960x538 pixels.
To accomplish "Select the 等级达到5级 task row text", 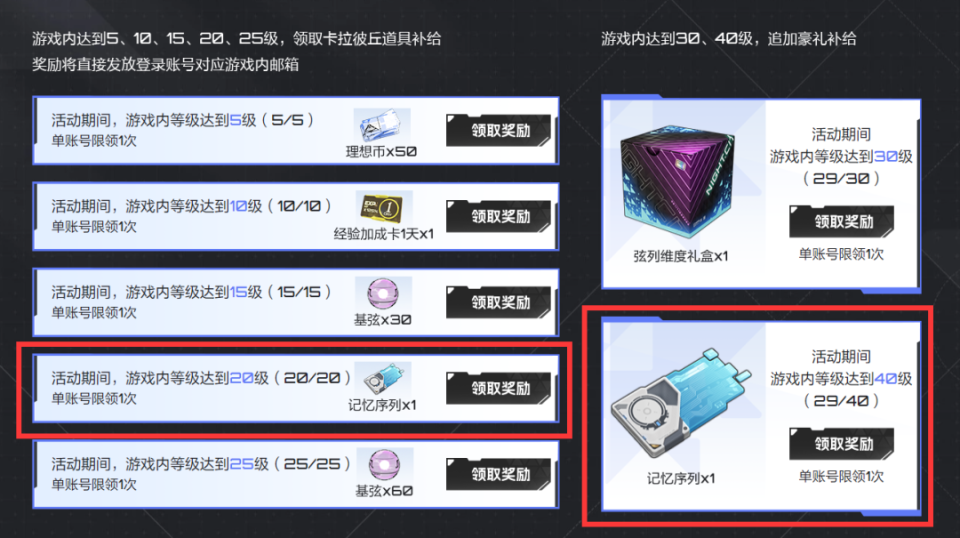I will click(182, 120).
